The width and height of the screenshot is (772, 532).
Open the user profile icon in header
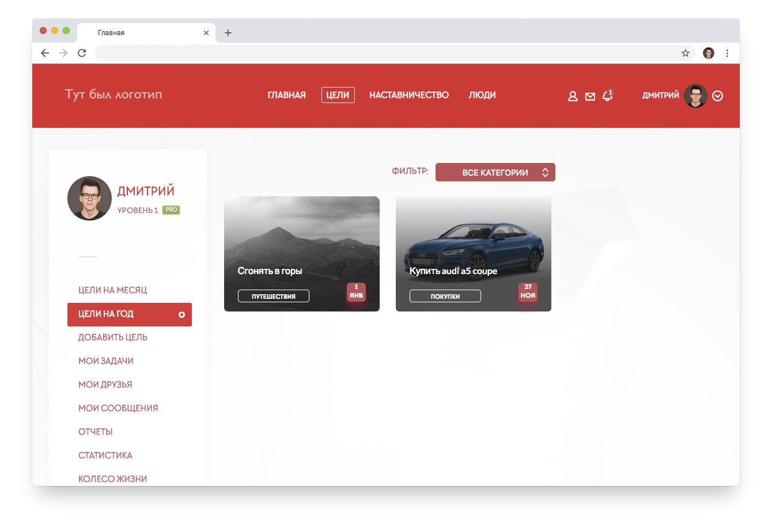pyautogui.click(x=573, y=96)
